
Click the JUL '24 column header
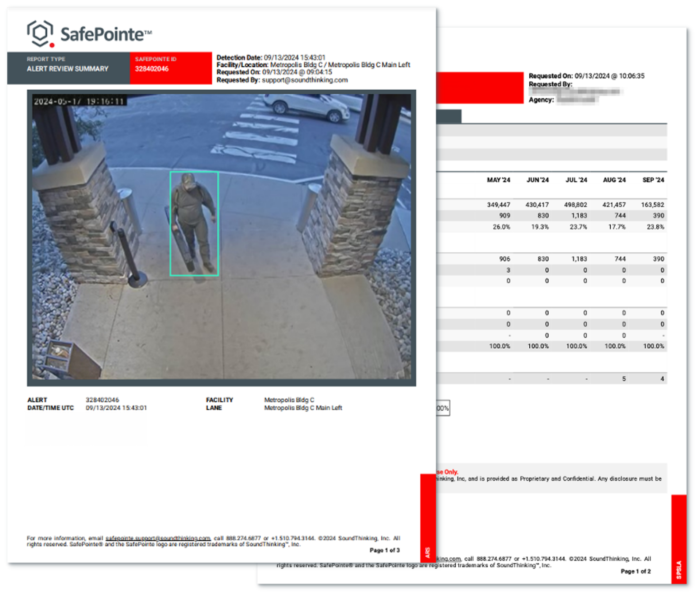click(x=576, y=180)
